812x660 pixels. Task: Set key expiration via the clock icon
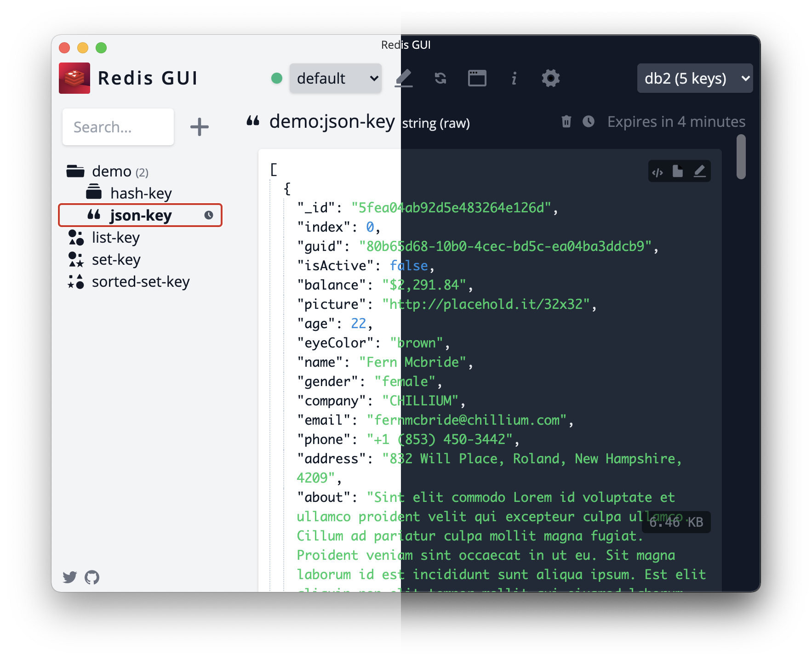[589, 122]
